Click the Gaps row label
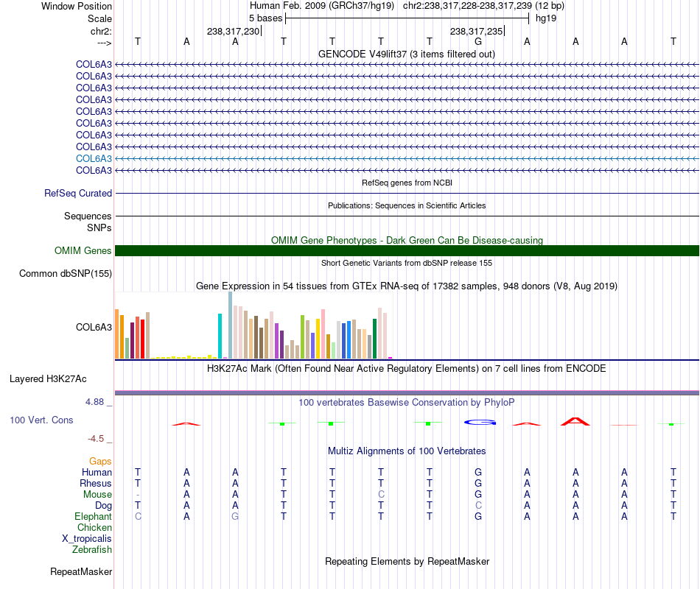700x589 pixels. coord(100,461)
